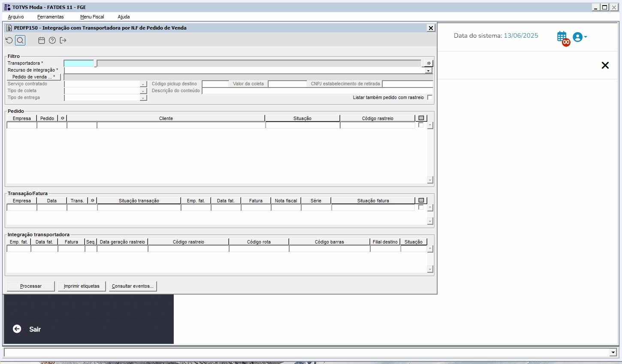Tick the first row checkbox in Pedido grid
This screenshot has width=622, height=364.
pyautogui.click(x=421, y=125)
